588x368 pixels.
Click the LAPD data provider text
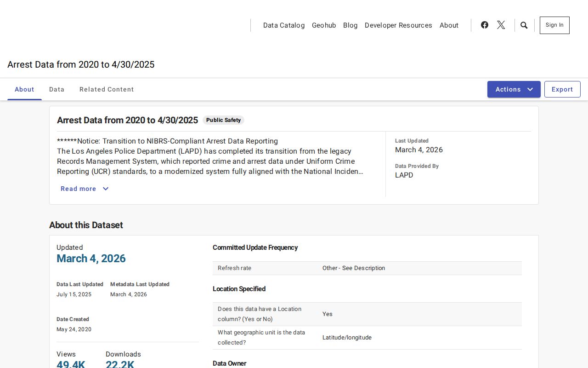pos(404,175)
